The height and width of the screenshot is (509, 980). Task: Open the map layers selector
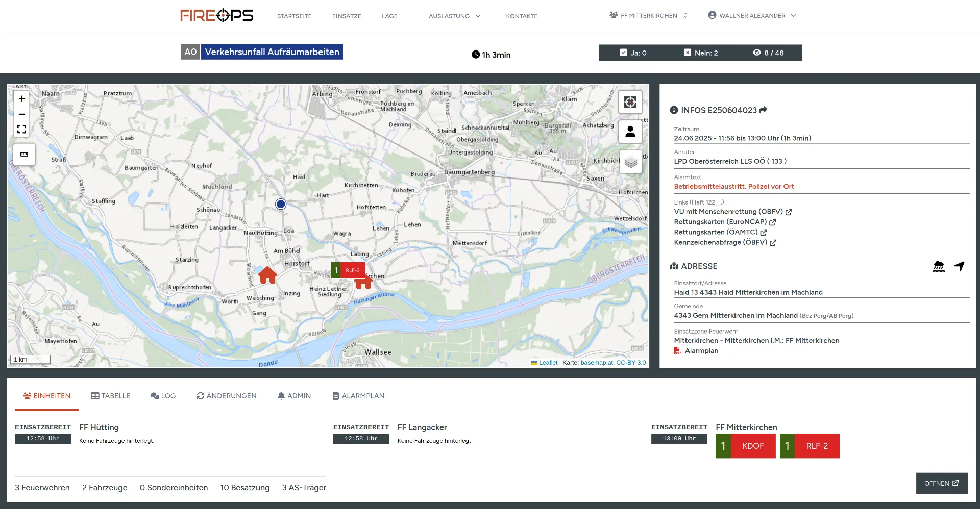[x=630, y=162]
